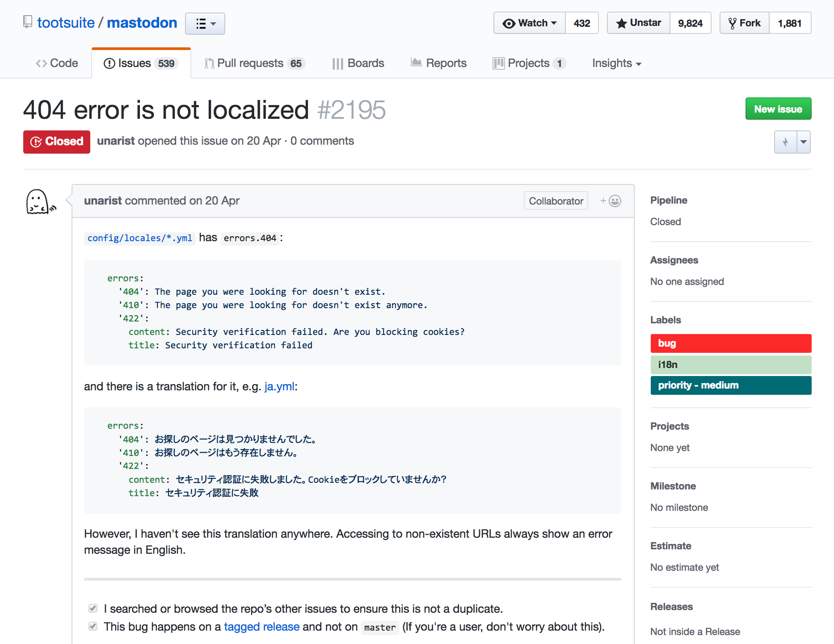Image resolution: width=834 pixels, height=644 pixels.
Task: Click the errors.404 inline code
Action: click(x=250, y=238)
